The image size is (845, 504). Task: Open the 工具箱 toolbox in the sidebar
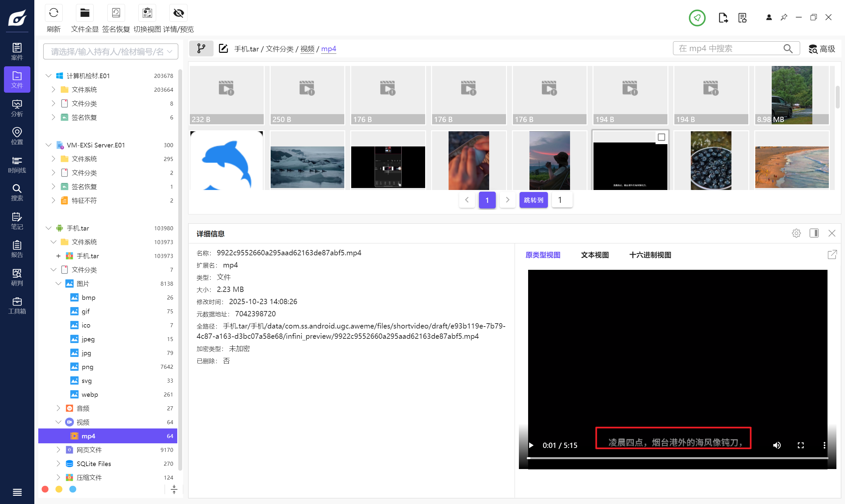17,305
